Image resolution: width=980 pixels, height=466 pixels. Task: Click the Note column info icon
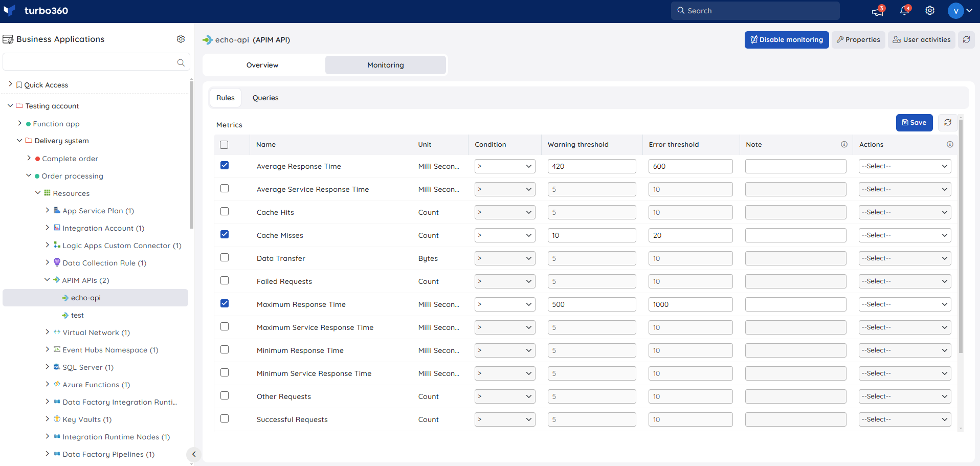coord(844,145)
